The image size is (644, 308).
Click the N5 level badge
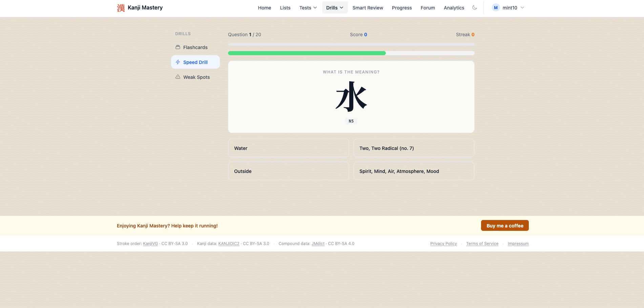point(351,121)
